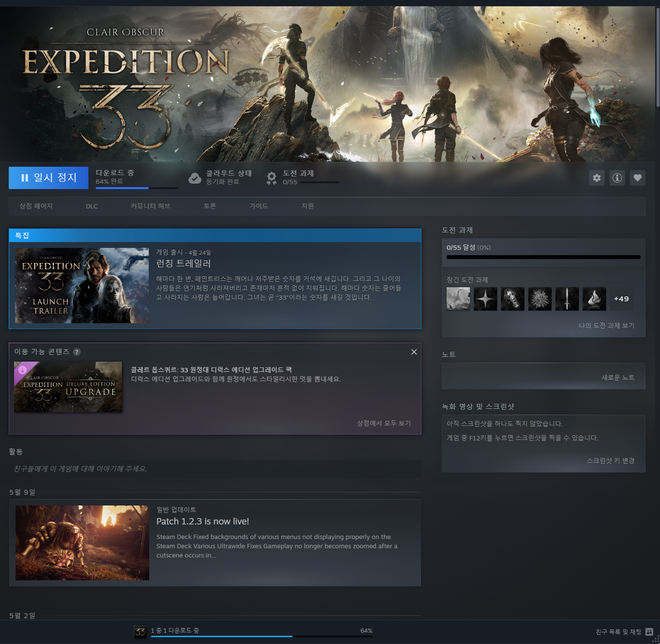Click the 33 game icon in download bar
The height and width of the screenshot is (644, 660).
[140, 632]
